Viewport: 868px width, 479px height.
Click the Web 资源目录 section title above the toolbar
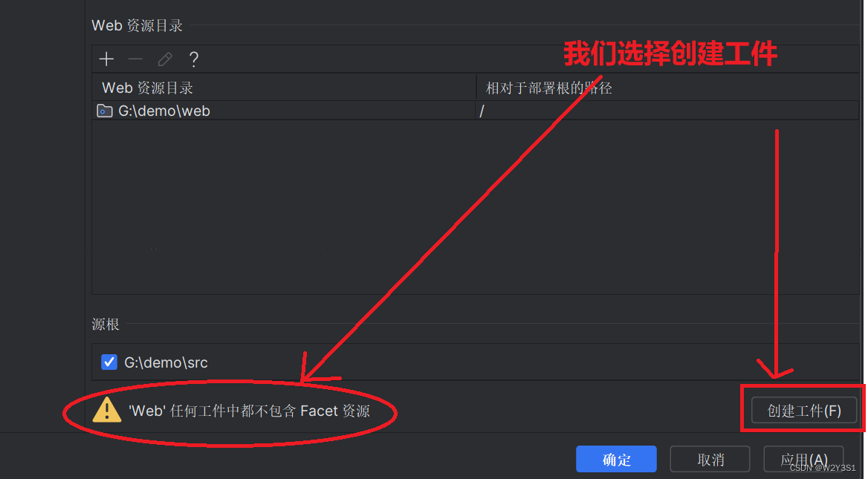pos(137,25)
